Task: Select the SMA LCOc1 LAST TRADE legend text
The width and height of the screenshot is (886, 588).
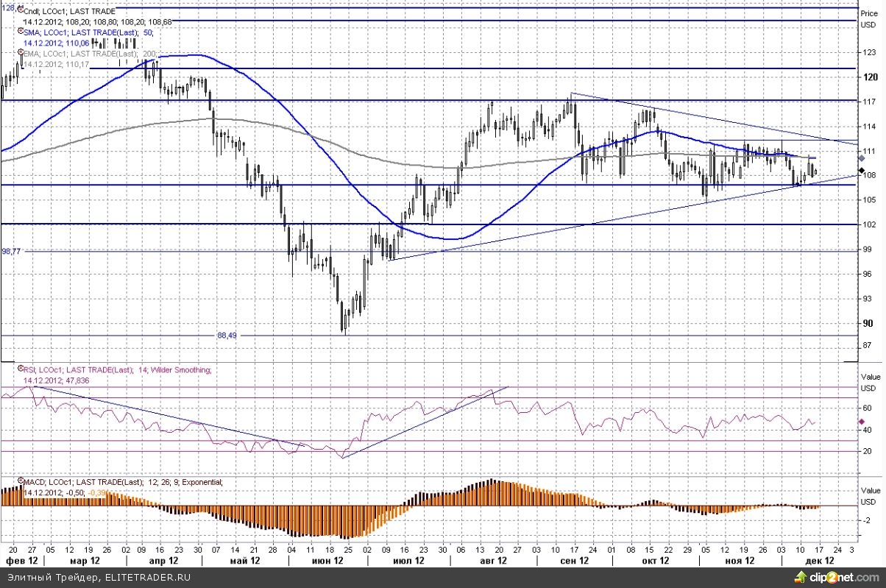Action: (90, 32)
